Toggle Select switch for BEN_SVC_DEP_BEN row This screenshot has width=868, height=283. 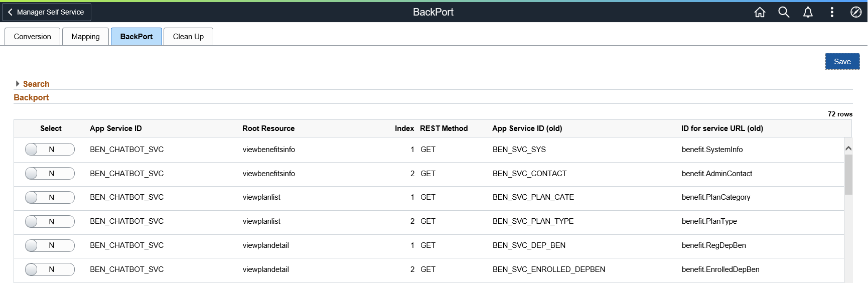pyautogui.click(x=50, y=245)
